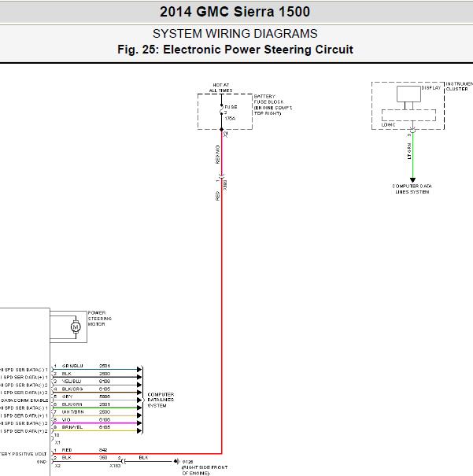Viewport: 473px width, 476px height.
Task: Click the "X2" label under the GND pin
Action: [57, 466]
